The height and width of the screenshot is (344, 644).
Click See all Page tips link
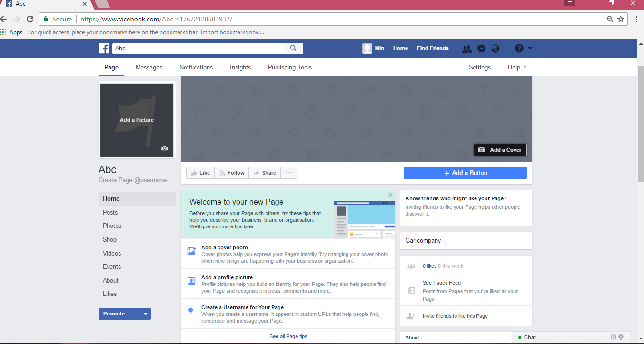288,336
